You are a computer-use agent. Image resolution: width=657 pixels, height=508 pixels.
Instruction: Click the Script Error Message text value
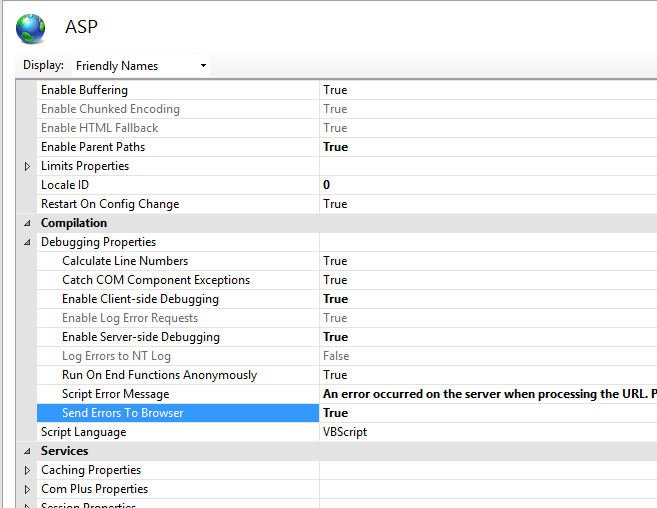pos(488,394)
